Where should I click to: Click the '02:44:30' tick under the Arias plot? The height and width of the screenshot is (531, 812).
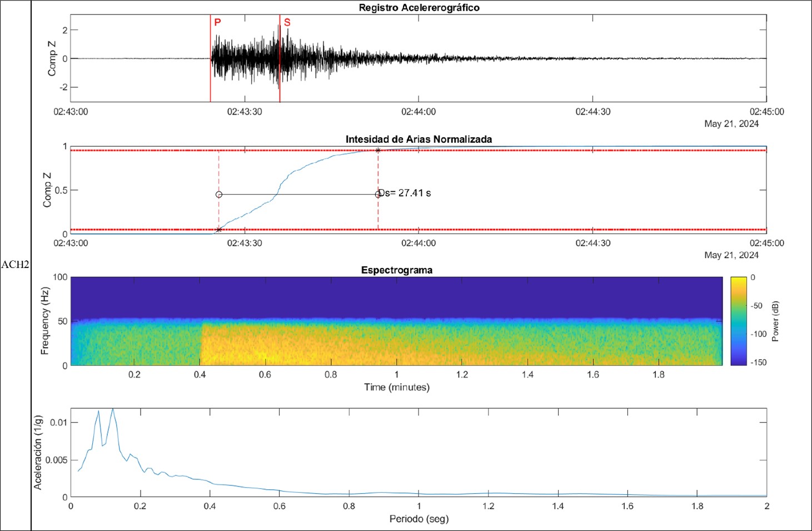tap(593, 243)
